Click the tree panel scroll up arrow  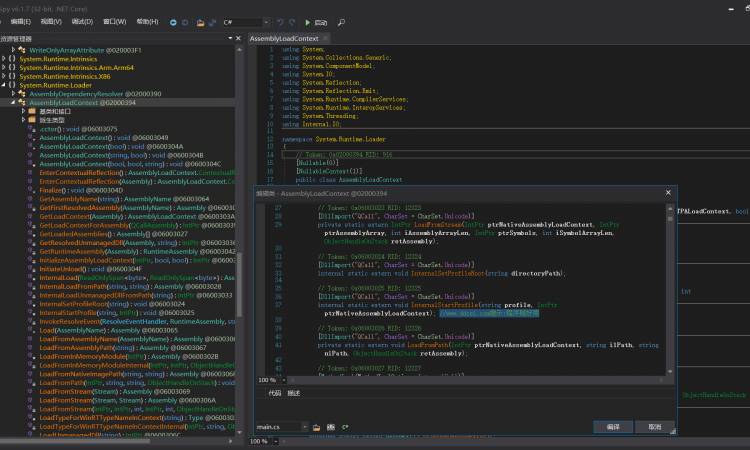[x=239, y=49]
